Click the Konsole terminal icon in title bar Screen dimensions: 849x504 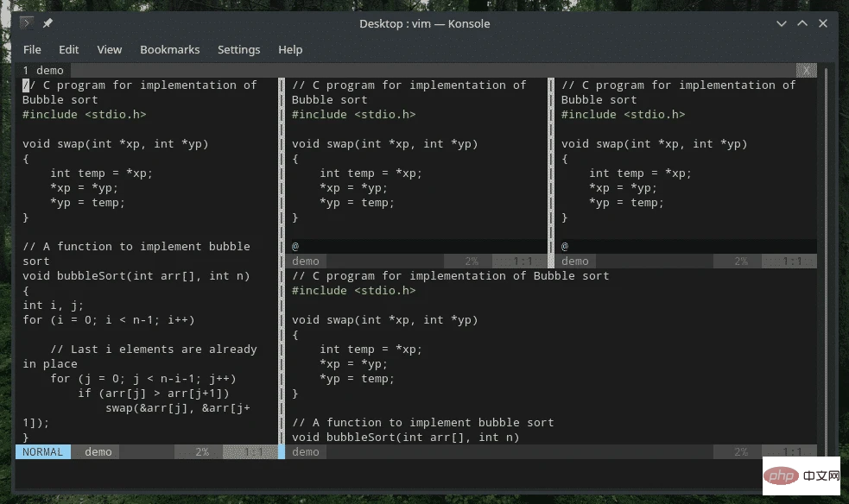tap(27, 23)
